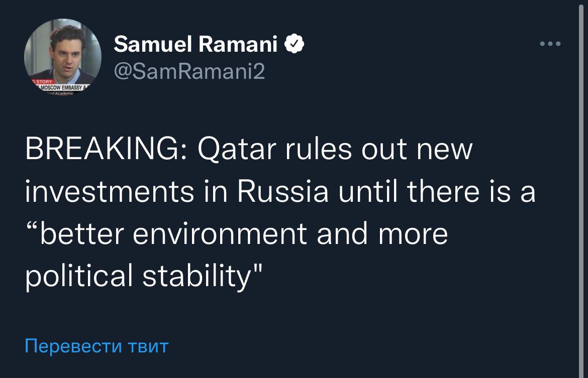The image size is (588, 378).
Task: Click the blue verified badge icon
Action: [294, 46]
